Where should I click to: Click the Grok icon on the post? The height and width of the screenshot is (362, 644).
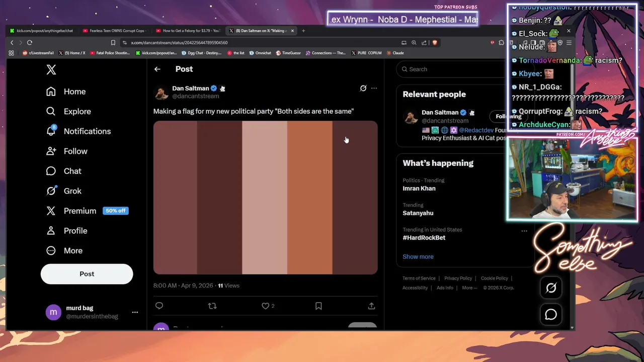point(363,88)
